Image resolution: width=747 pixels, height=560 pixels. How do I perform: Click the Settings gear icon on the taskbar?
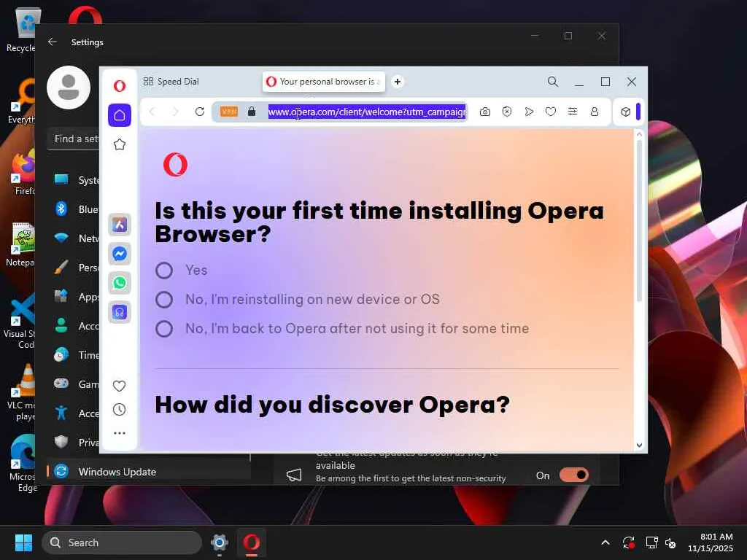[x=220, y=542]
